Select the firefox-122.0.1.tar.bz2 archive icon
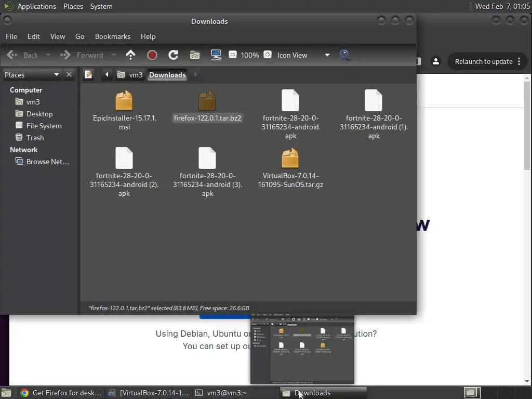Viewport: 532px width, 399px height. coord(207,100)
